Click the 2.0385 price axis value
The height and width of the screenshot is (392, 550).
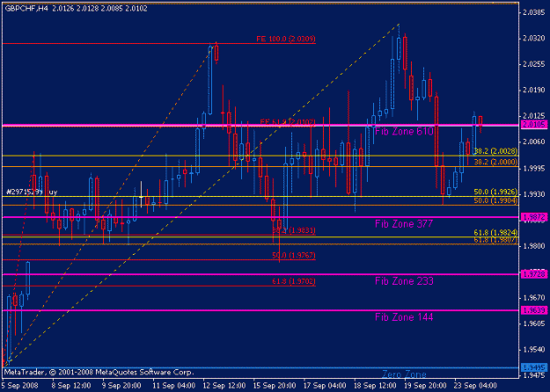coord(534,12)
